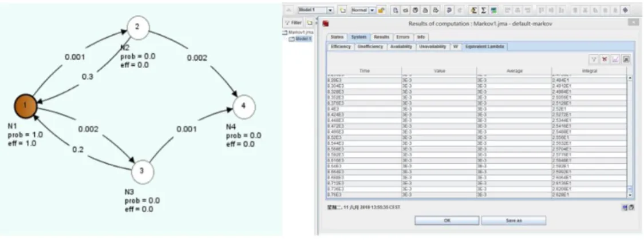Viewport: 644px width, 242px height.
Task: Click 0.002 label between nodes 2 and 4
Action: (197, 58)
